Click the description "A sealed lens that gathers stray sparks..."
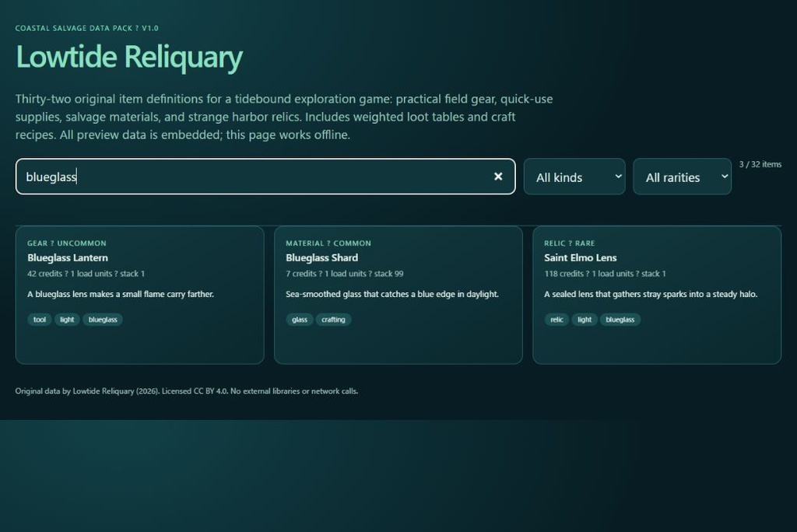Viewport: 797px width, 532px height. (x=651, y=294)
